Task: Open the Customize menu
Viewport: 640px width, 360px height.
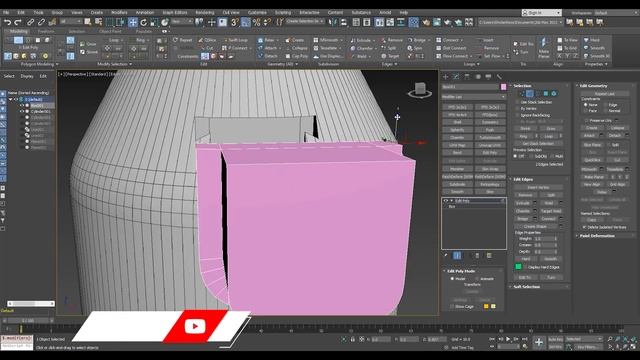Action: [x=257, y=13]
